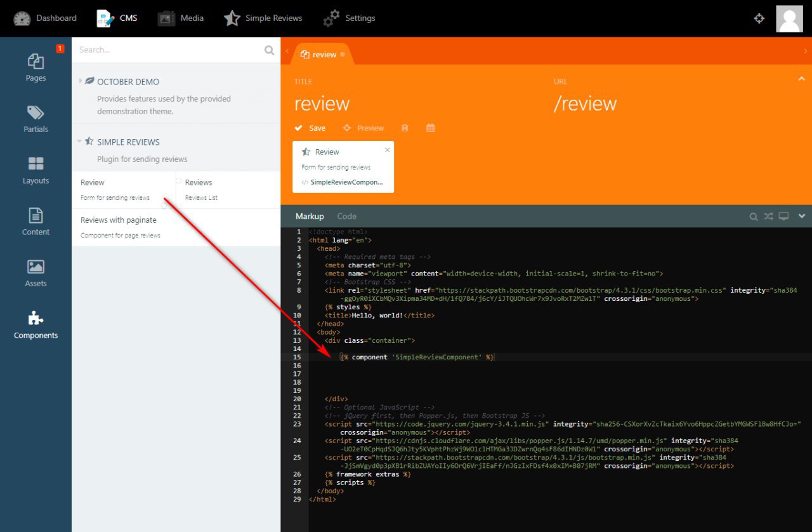Click the html lang="en" line
This screenshot has width=812, height=532.
(x=340, y=240)
